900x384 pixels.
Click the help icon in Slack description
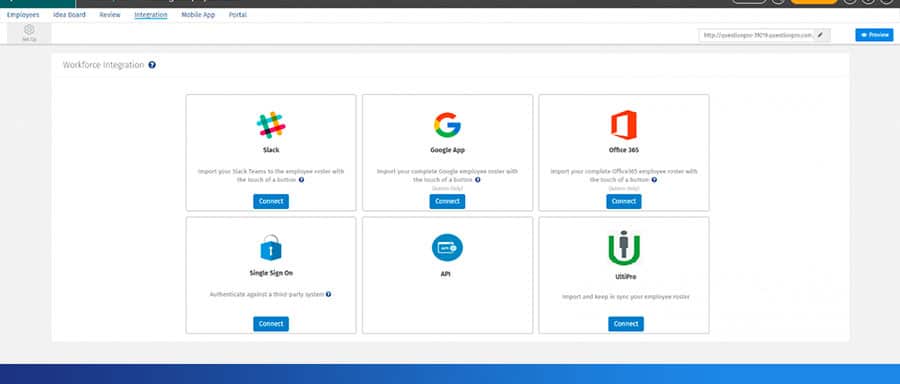tap(301, 180)
